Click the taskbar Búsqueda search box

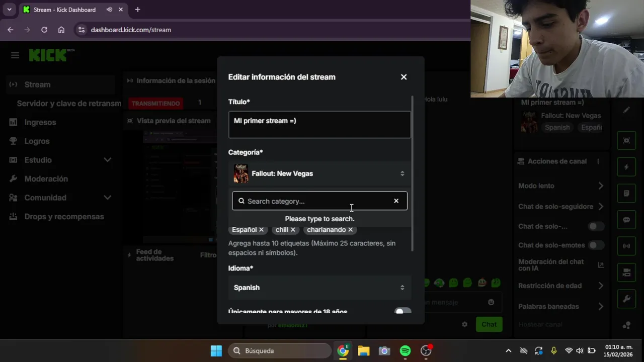280,351
